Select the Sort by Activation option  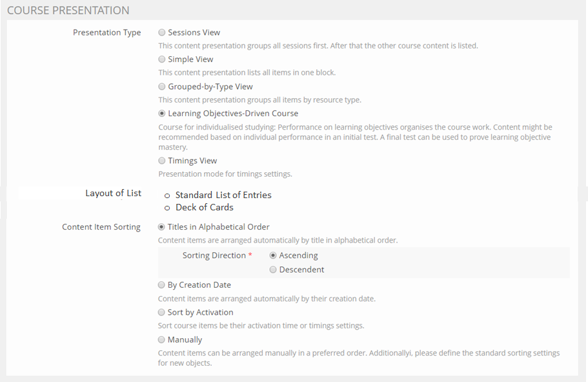(x=162, y=312)
